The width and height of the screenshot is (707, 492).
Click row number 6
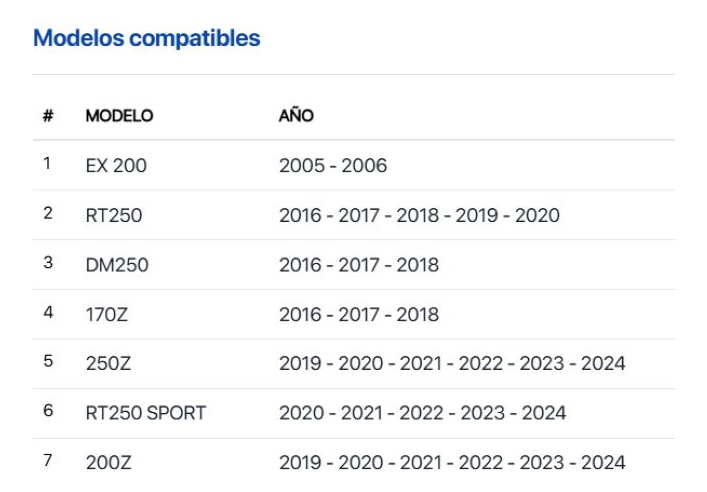click(48, 410)
